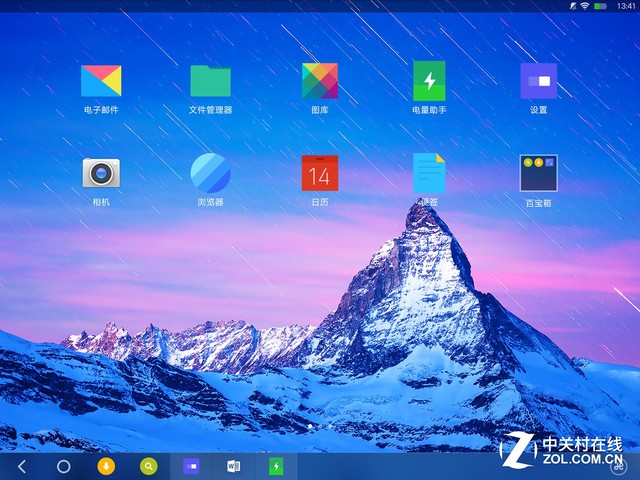Launch 文件管理器 file manager

pyautogui.click(x=210, y=80)
